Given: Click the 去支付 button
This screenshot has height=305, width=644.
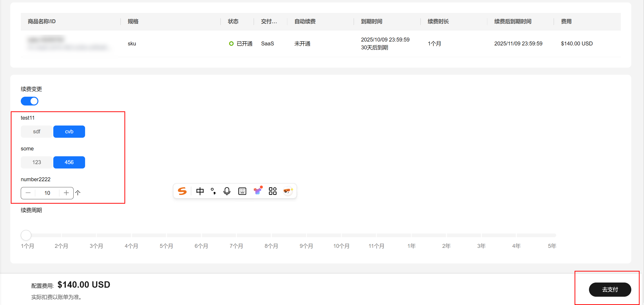Looking at the screenshot, I should [610, 290].
